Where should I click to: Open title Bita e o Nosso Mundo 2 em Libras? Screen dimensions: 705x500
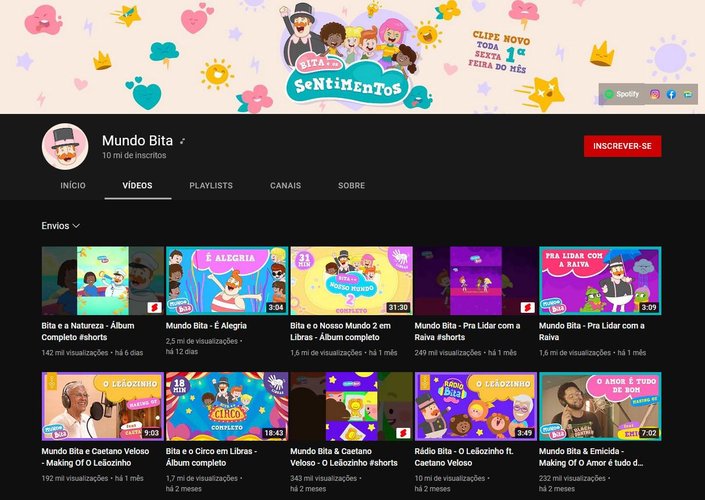[x=340, y=331]
